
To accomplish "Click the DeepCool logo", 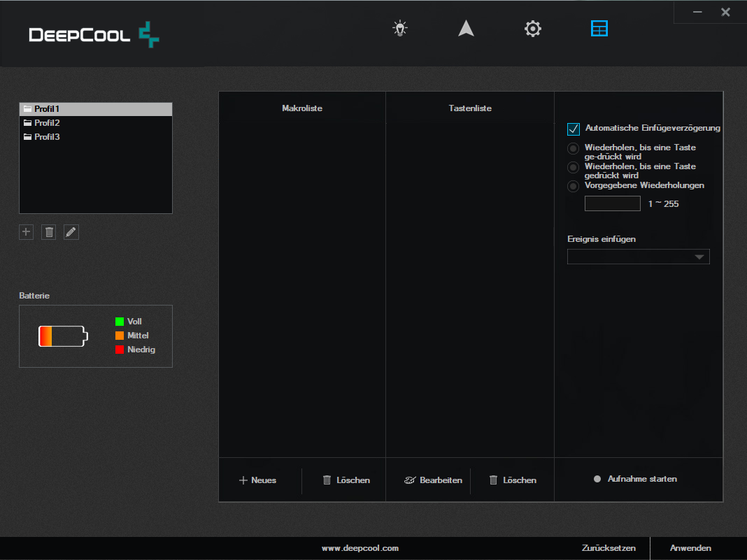I will (x=94, y=35).
